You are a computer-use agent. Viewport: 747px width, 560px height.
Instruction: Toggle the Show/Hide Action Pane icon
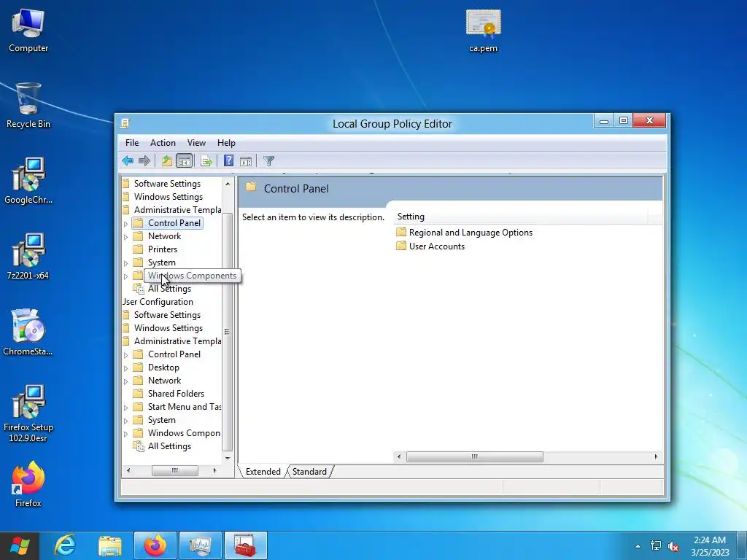point(246,161)
